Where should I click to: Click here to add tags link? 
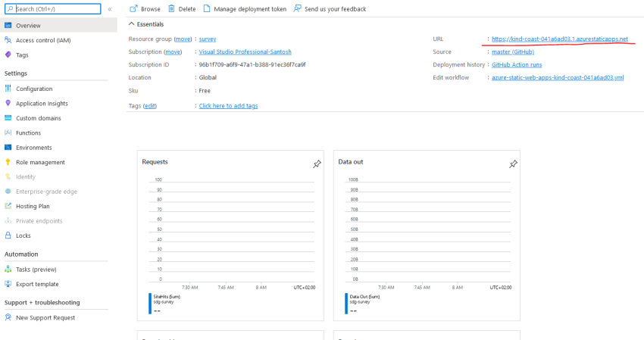(228, 105)
